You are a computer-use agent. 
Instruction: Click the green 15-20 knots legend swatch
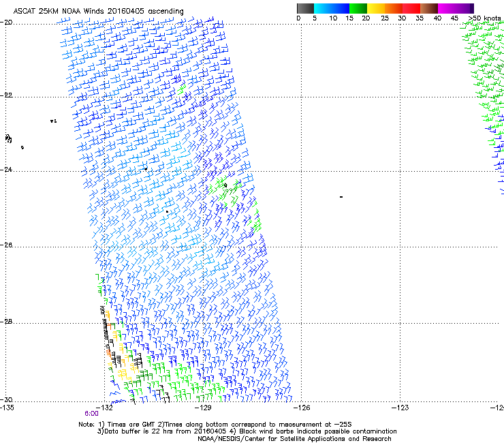pyautogui.click(x=358, y=8)
